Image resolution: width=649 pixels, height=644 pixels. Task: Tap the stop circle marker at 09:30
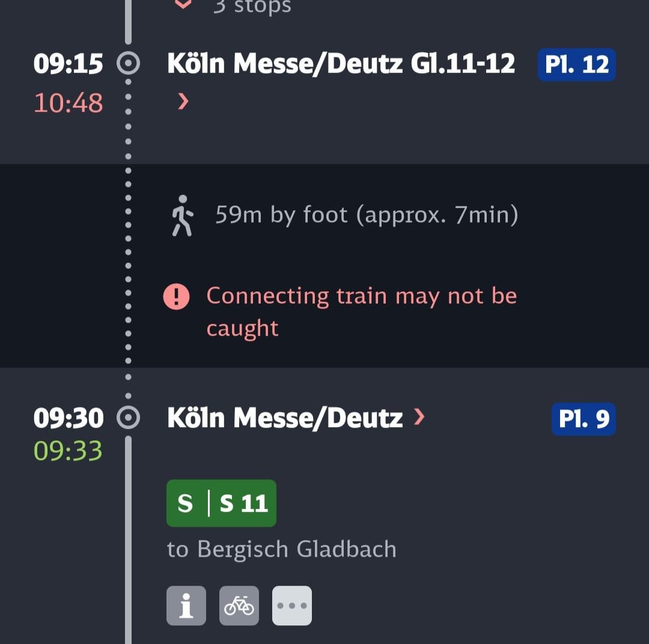pyautogui.click(x=128, y=418)
